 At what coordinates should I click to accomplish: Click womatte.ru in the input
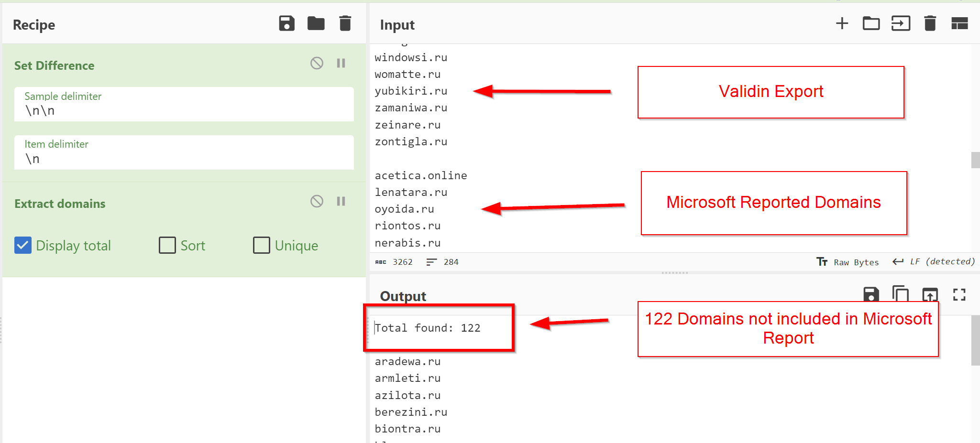(407, 74)
